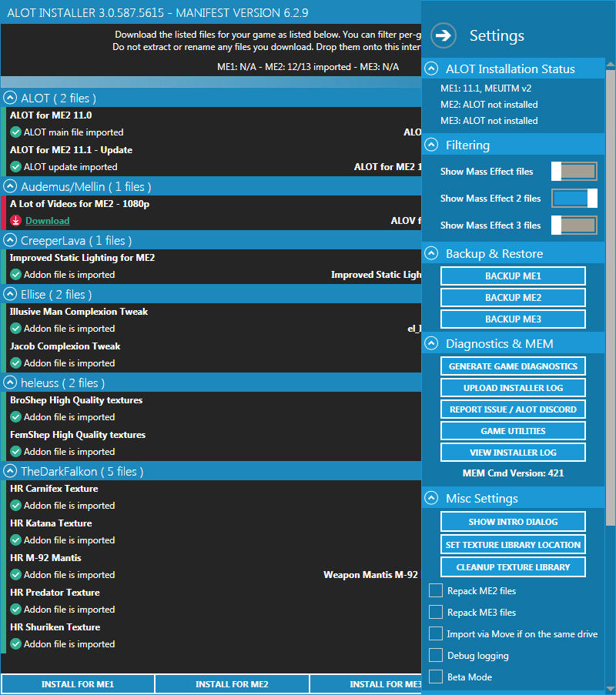Collapse the ALOT (2 files) group
616x695 pixels.
point(10,98)
